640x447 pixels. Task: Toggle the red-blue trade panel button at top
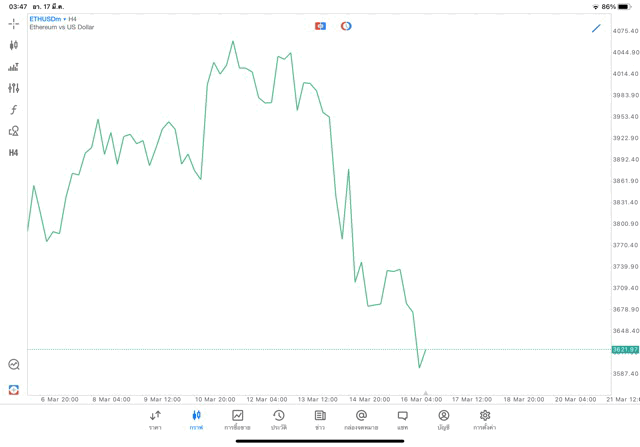click(320, 26)
